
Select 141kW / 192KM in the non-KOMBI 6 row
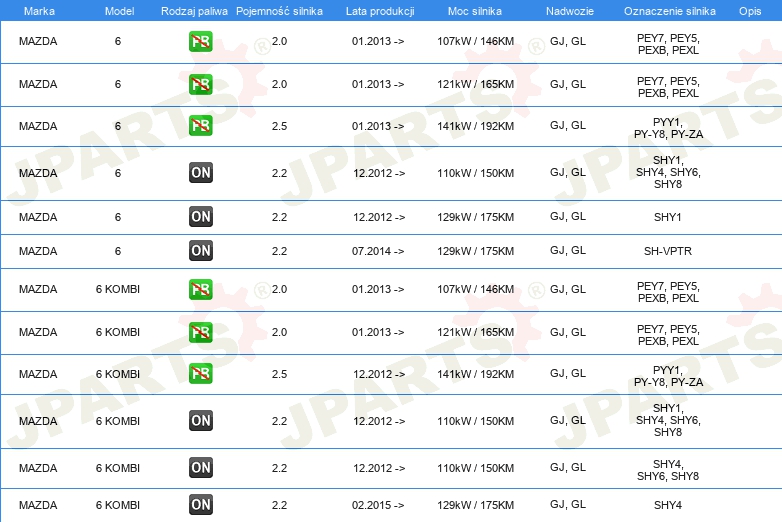click(x=475, y=126)
